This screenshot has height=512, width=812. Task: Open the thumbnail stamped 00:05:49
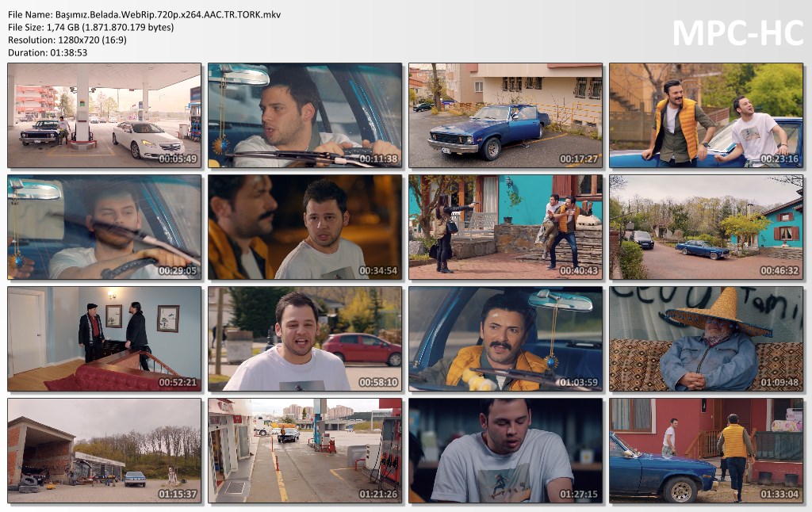105,116
